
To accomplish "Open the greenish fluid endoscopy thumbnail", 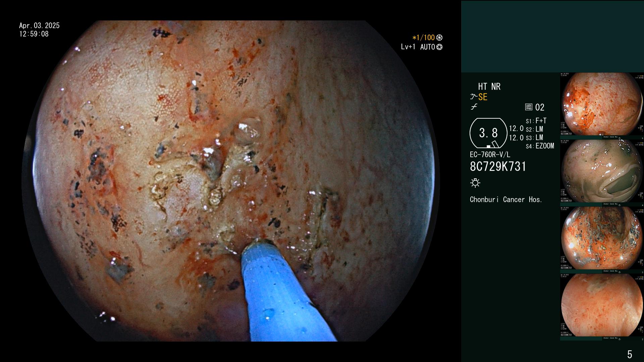I will [x=602, y=171].
